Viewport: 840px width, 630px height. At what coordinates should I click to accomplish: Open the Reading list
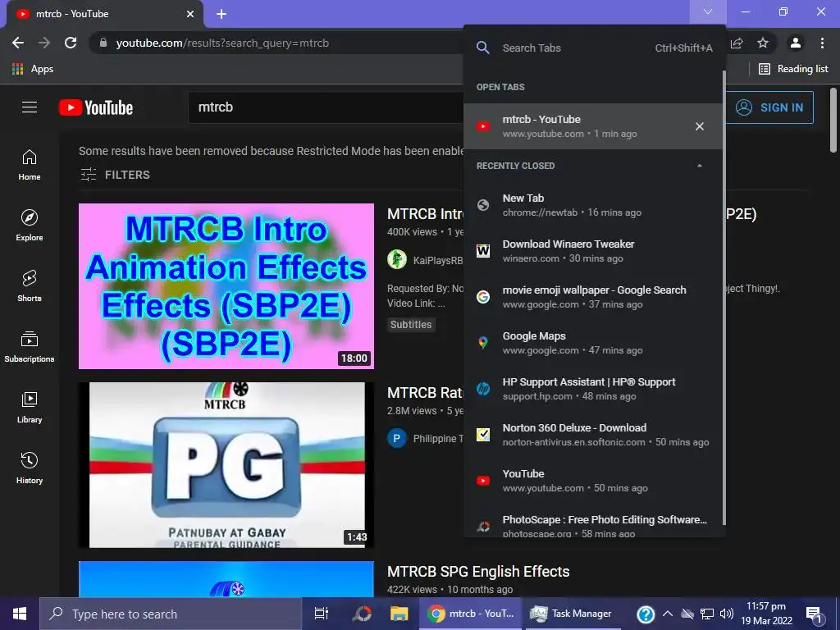tap(793, 69)
